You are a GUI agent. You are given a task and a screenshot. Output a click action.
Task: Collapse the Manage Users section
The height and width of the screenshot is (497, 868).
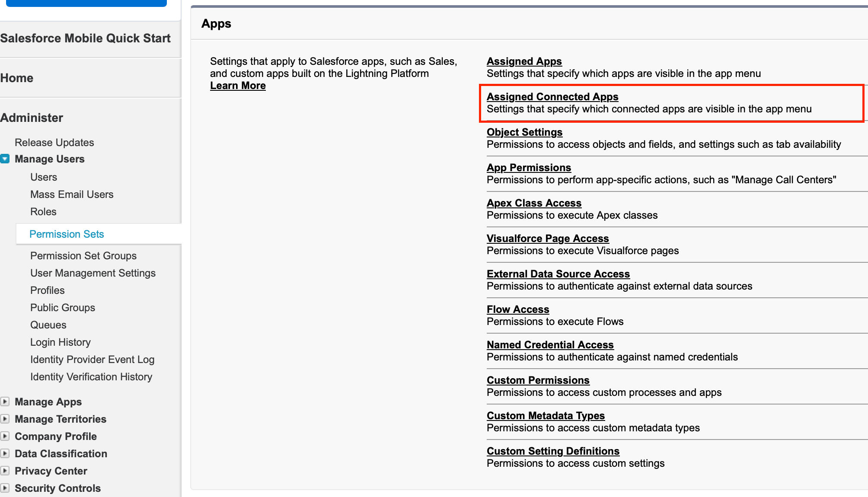tap(5, 159)
